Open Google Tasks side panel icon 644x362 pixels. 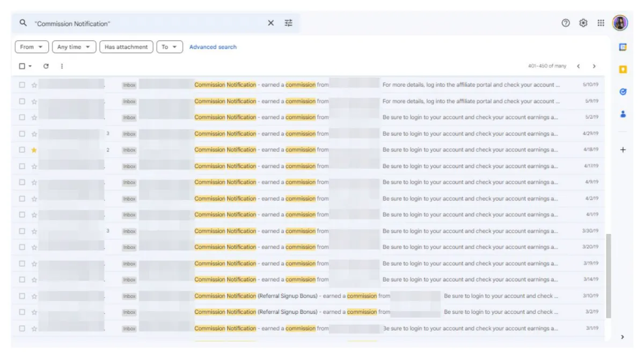tap(623, 92)
